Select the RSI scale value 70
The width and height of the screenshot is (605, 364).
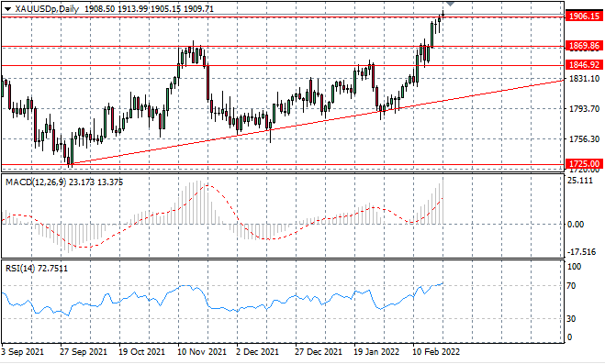pos(571,286)
